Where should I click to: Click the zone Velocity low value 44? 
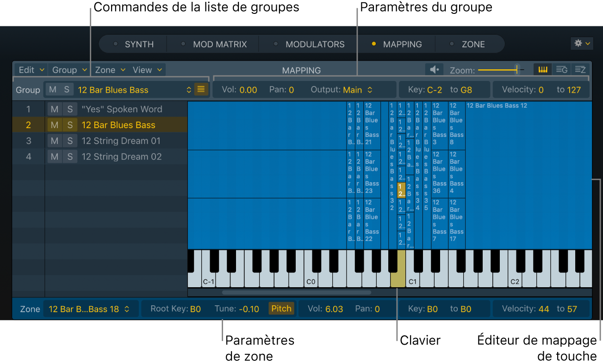tap(544, 309)
